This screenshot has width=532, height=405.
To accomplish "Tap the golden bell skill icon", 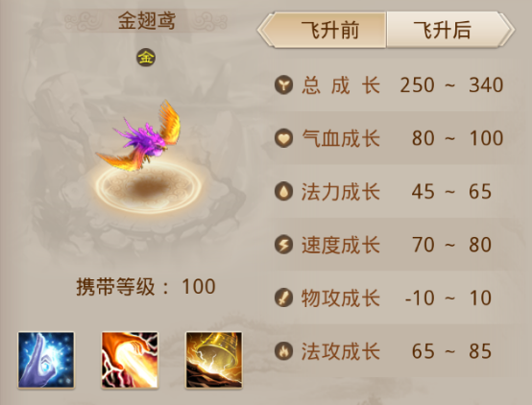I will tap(214, 360).
